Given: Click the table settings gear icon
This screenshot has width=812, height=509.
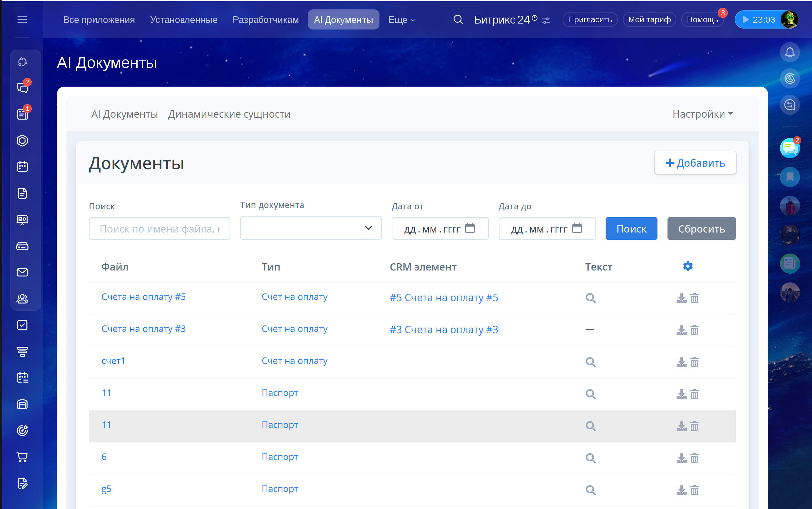Looking at the screenshot, I should (687, 266).
